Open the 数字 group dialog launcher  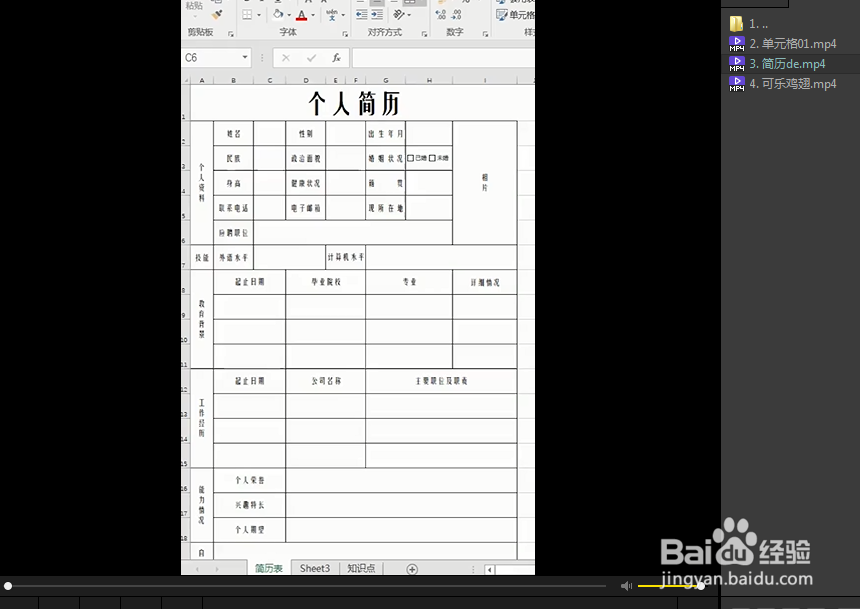[x=485, y=34]
